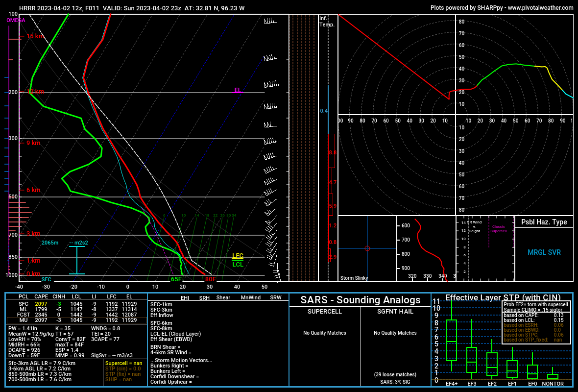
Task: Click the 'DCAPE = 926' value
Action: (x=24, y=350)
